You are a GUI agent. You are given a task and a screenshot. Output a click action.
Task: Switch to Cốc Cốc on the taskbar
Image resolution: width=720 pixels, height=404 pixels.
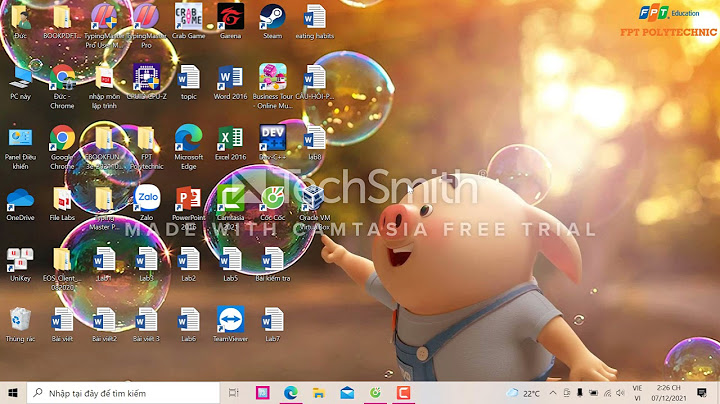click(375, 393)
